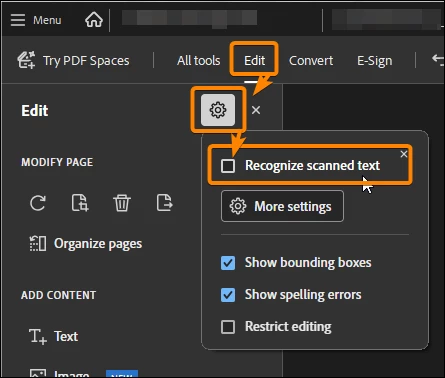Close the Edit panel
445x378 pixels.
tap(256, 110)
